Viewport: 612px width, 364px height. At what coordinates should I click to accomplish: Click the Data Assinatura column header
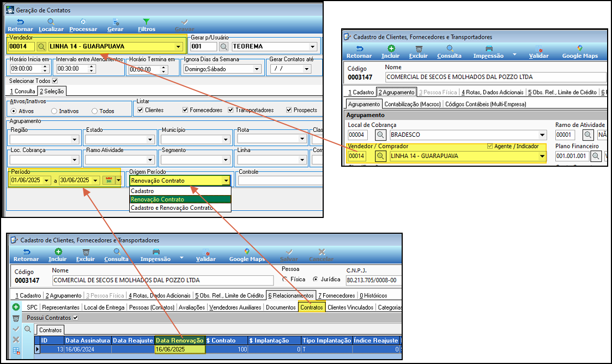[x=88, y=341]
